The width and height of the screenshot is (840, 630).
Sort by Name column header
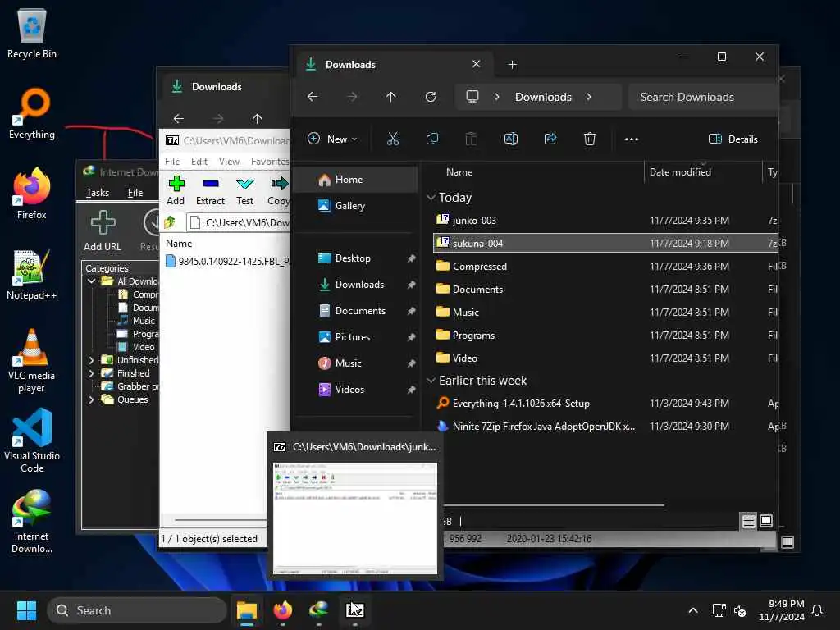point(459,172)
